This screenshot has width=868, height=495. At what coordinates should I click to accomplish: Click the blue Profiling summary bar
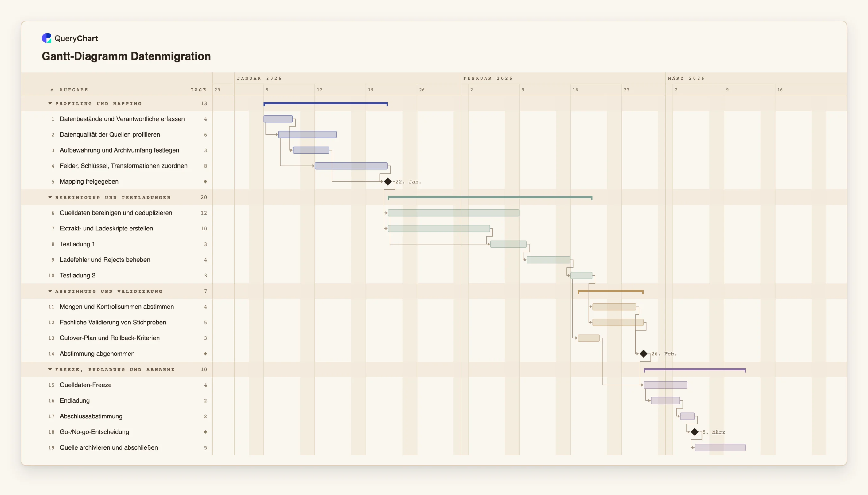click(x=325, y=104)
